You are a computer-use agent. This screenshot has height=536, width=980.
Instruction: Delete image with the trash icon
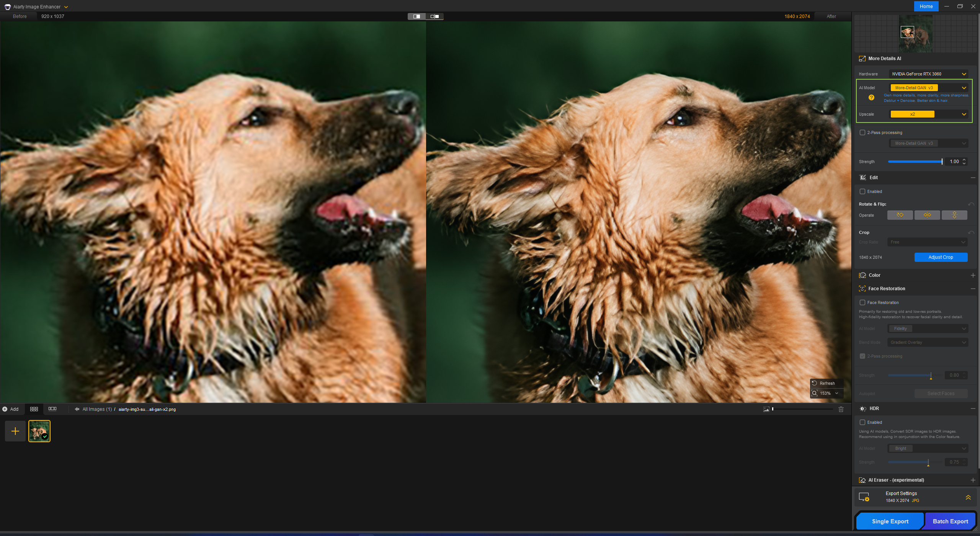841,409
